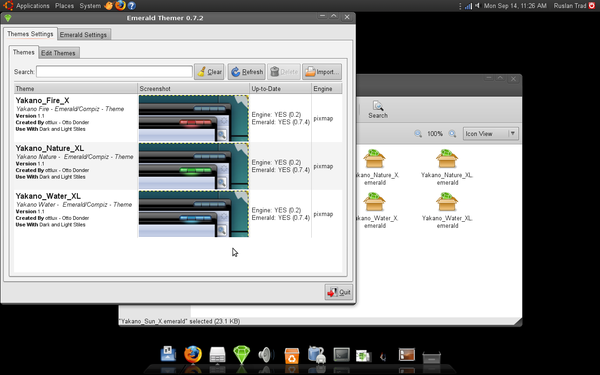Click the Ruslan Trad user menu

[570, 6]
